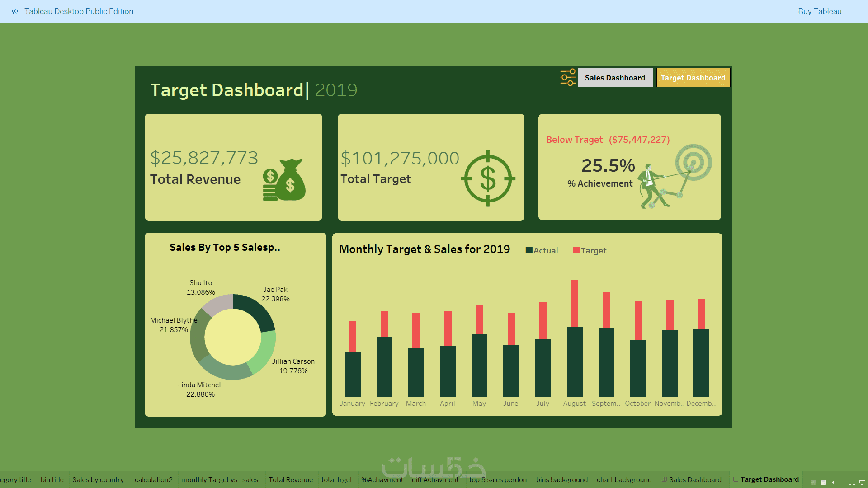Switch to Sales Dashboard button

615,78
